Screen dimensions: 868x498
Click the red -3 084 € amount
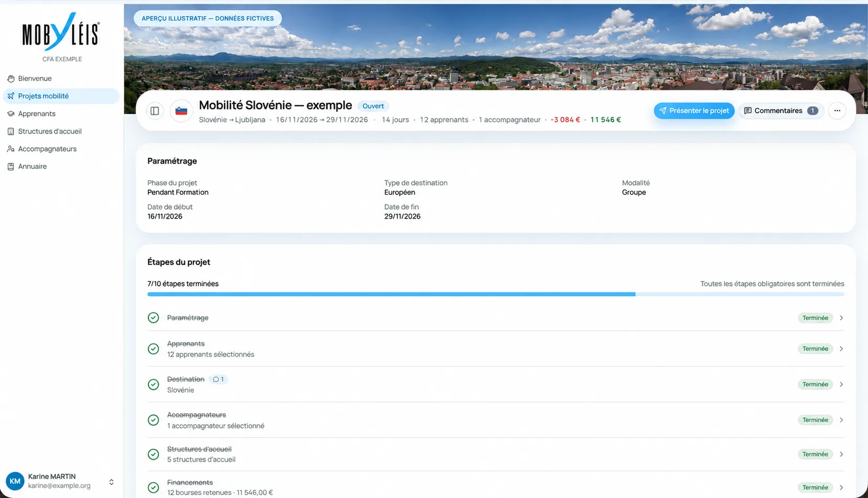(x=565, y=120)
